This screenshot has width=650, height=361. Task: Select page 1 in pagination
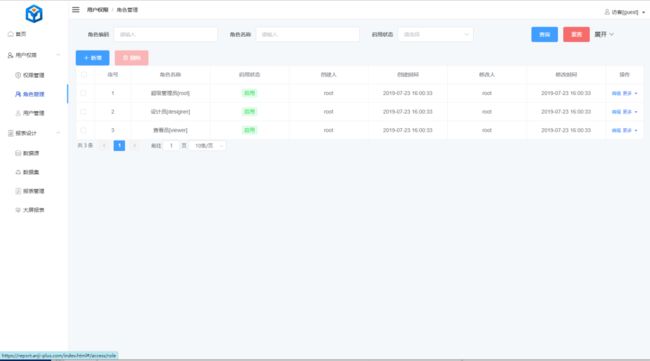pos(119,145)
